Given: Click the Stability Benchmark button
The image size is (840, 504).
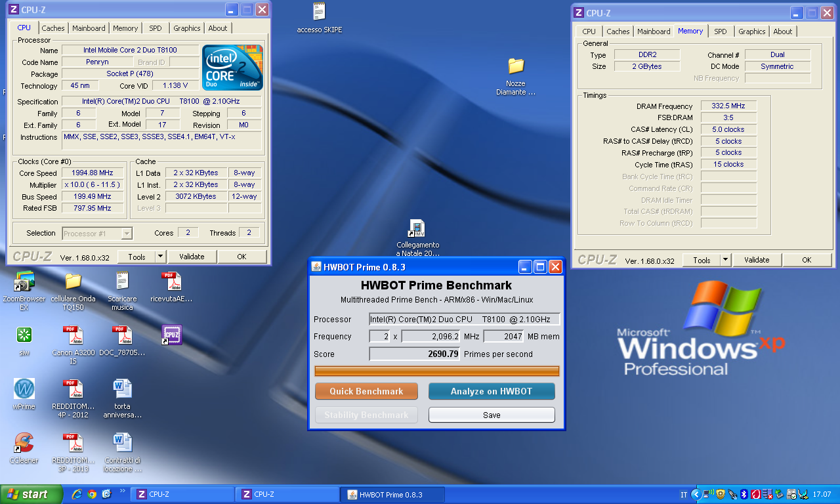Looking at the screenshot, I should coord(366,415).
